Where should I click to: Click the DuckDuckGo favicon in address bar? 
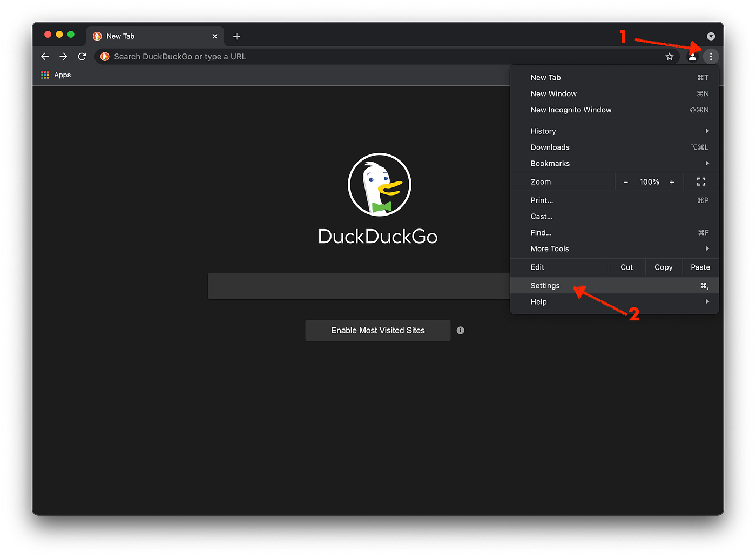tap(105, 57)
